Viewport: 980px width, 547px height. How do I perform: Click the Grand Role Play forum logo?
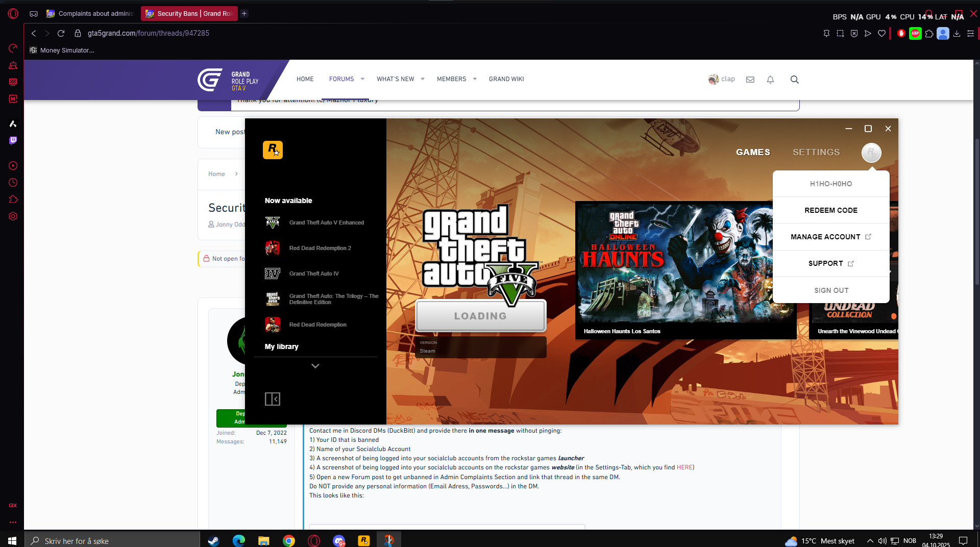click(228, 80)
